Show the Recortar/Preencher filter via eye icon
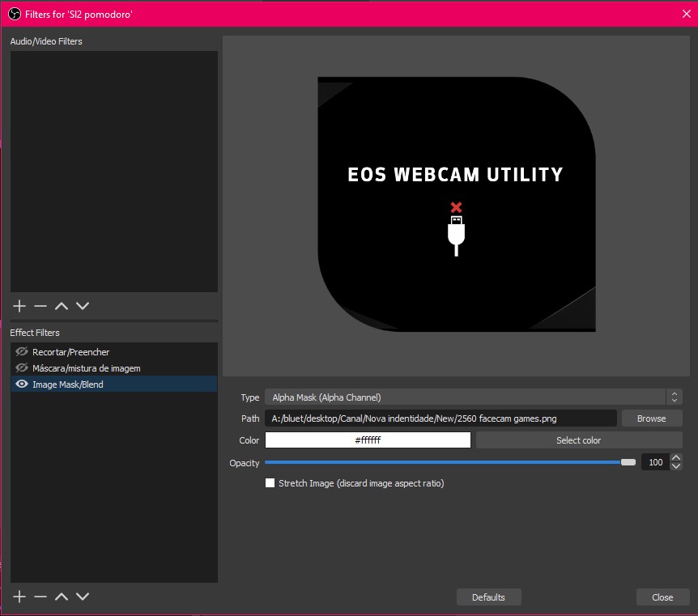The image size is (698, 616). coord(21,351)
